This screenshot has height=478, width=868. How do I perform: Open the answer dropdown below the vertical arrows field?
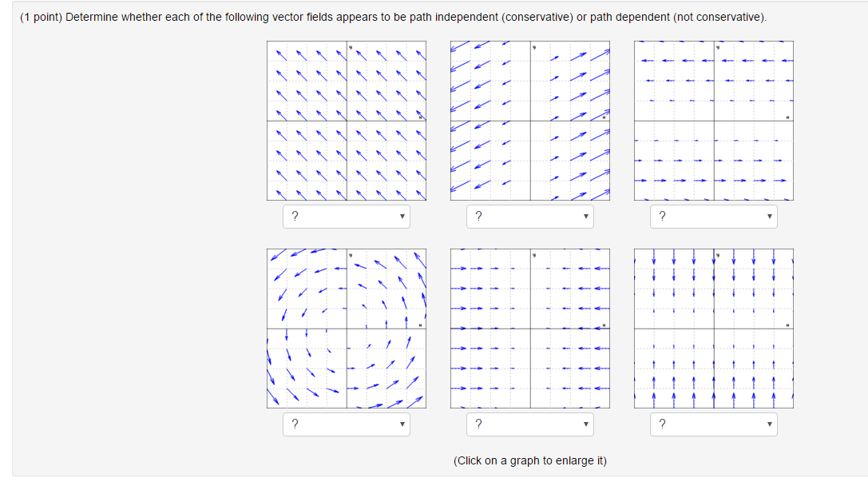pyautogui.click(x=714, y=424)
